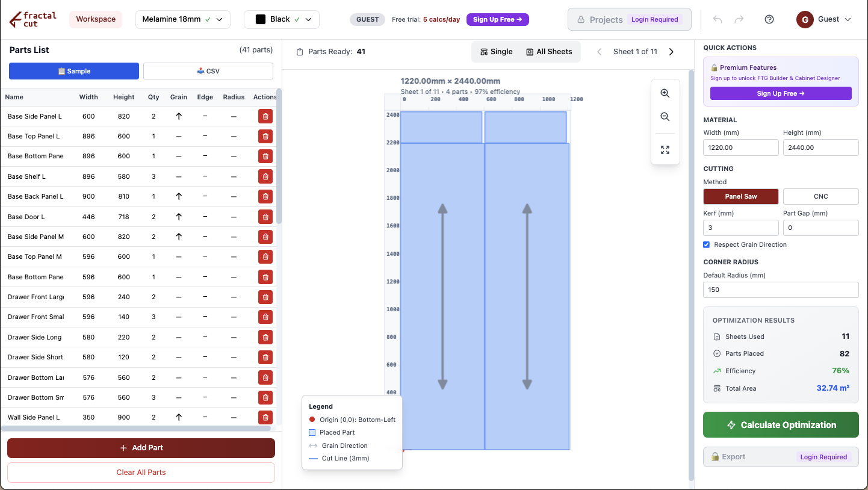Toggle Respect Grain Direction checkbox

click(707, 244)
